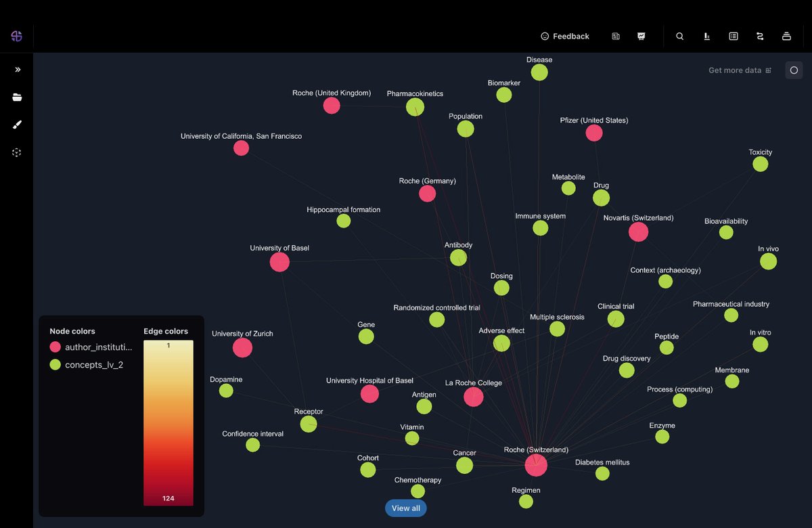812x528 pixels.
Task: Open the bar chart statistics icon
Action: (706, 37)
